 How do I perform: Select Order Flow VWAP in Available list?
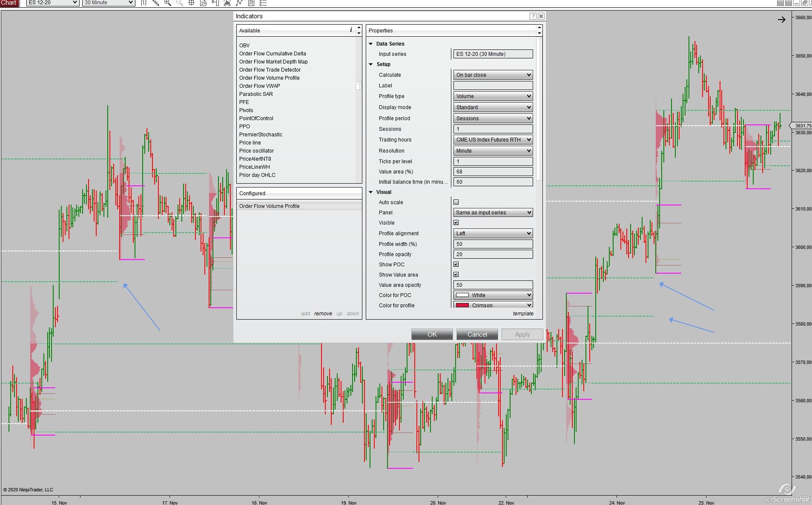[x=260, y=86]
